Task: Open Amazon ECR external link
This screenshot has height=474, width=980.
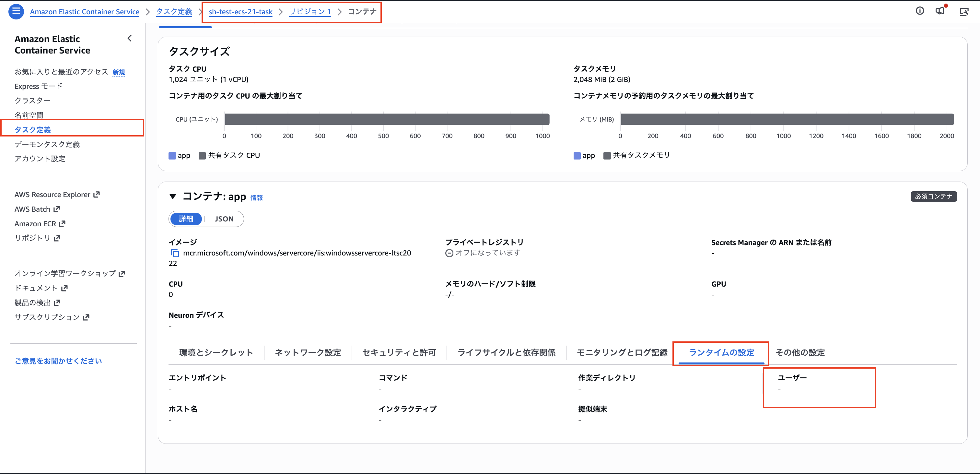Action: tap(40, 223)
